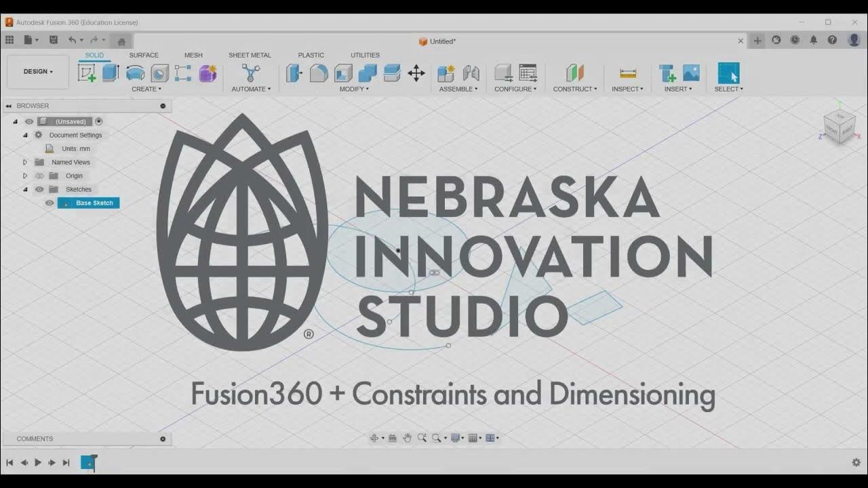Select the Insert Derive tool

pos(667,73)
